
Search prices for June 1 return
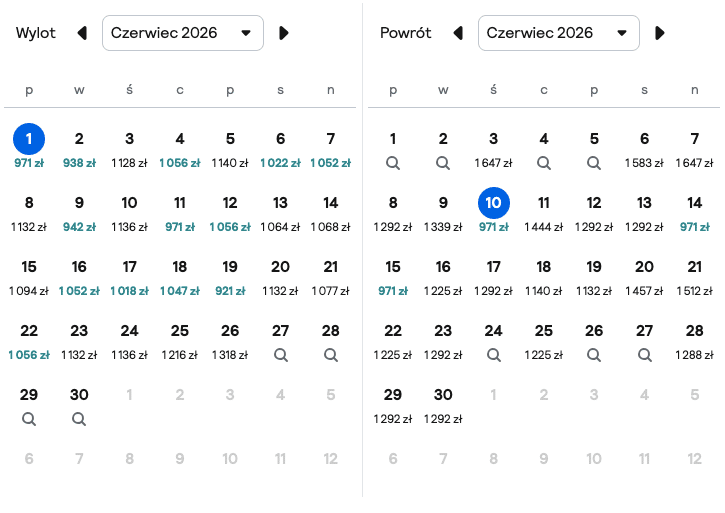click(393, 163)
